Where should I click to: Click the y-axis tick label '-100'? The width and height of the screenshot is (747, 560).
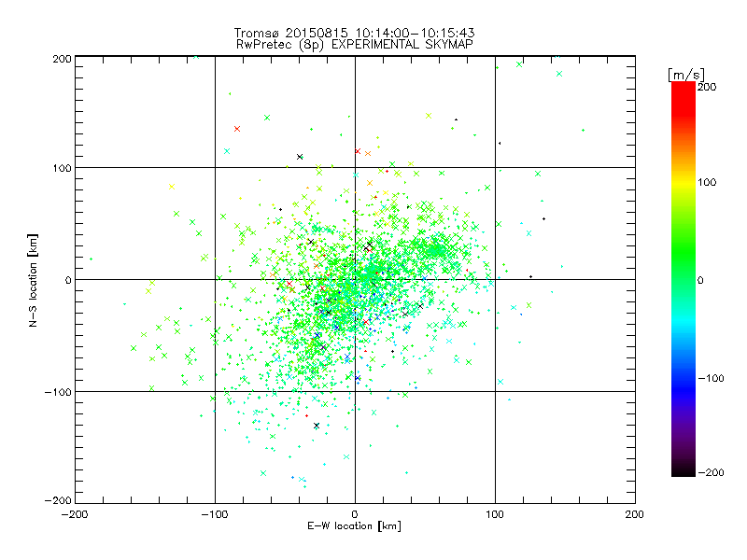(x=58, y=392)
